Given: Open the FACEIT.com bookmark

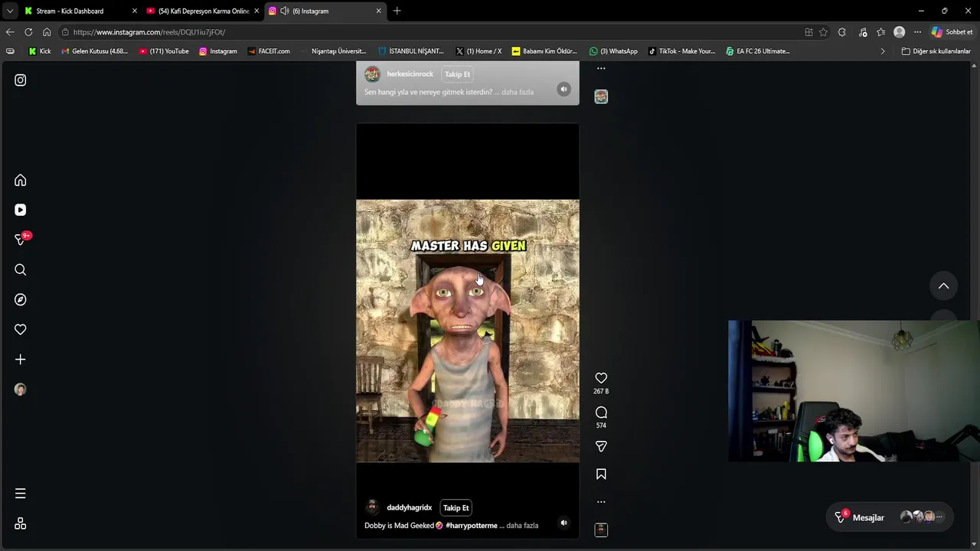Looking at the screenshot, I should tap(269, 51).
